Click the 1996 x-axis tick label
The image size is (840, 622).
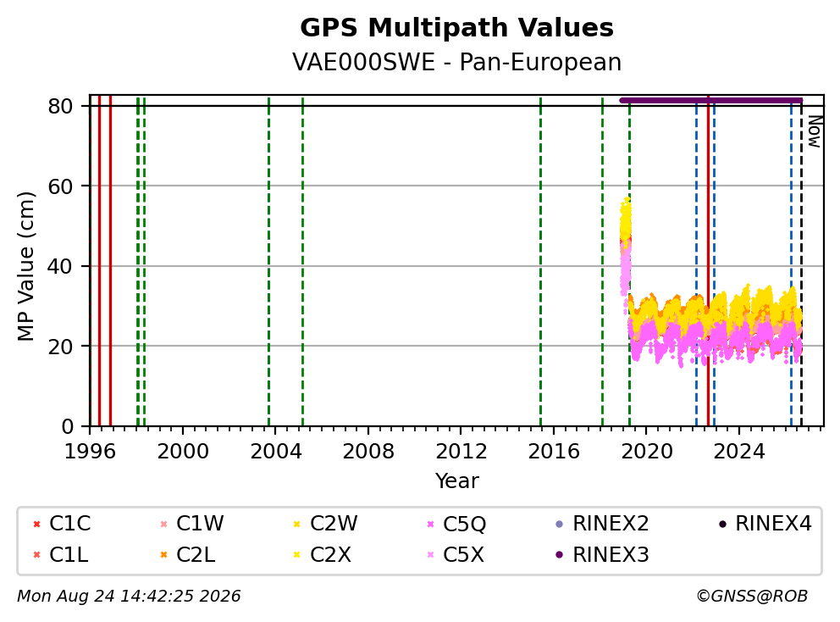[x=90, y=452]
